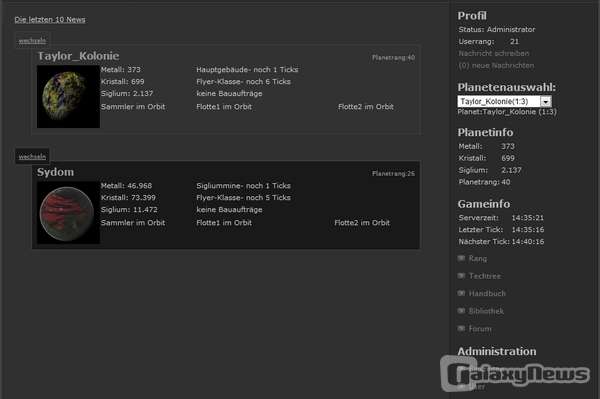600x399 pixels.
Task: Click Planetrang:40 on Taylor_Kolonie card
Action: click(393, 57)
